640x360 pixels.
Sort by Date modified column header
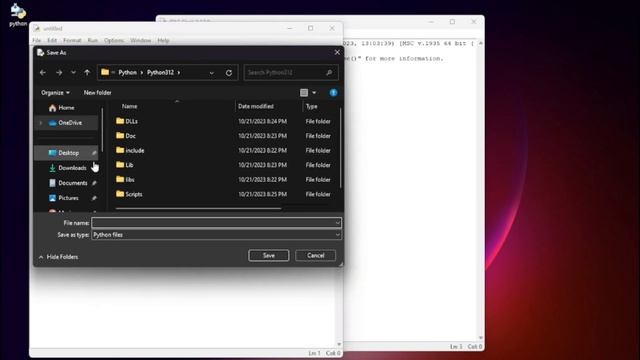tap(256, 106)
